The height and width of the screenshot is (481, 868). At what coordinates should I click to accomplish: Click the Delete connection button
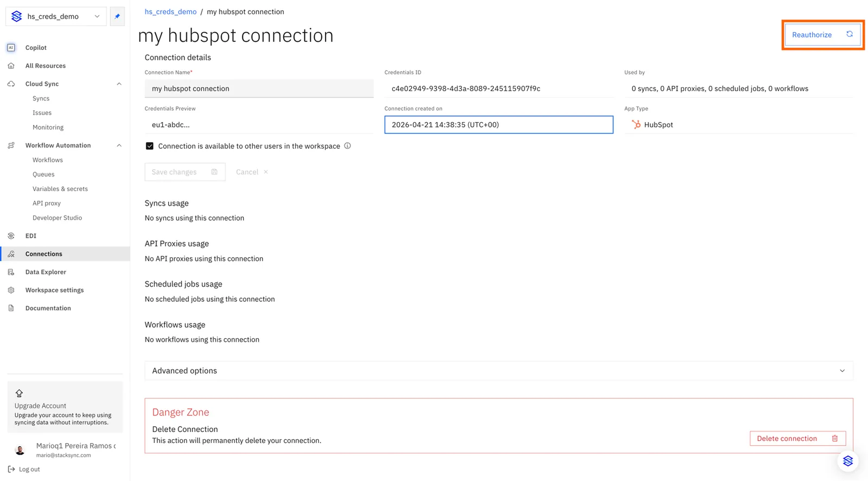pos(797,439)
